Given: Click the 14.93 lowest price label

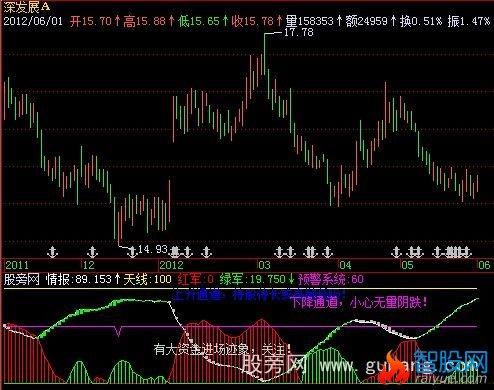Looking at the screenshot, I should click(x=153, y=249).
